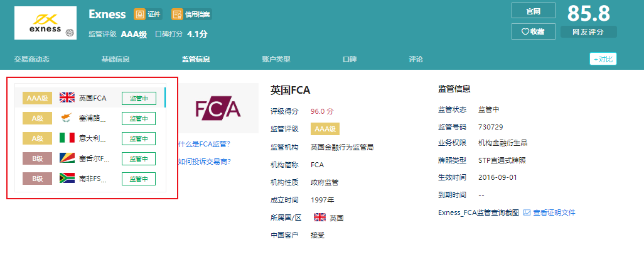Image resolution: width=644 pixels, height=259 pixels.
Task: Click the Seychelles flag icon
Action: [x=67, y=158]
